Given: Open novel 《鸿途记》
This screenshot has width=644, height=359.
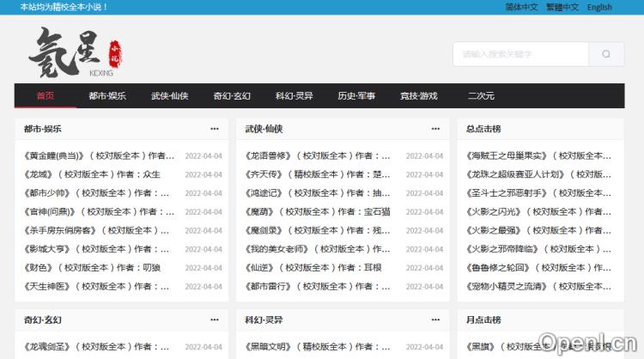Looking at the screenshot, I should pos(318,192).
